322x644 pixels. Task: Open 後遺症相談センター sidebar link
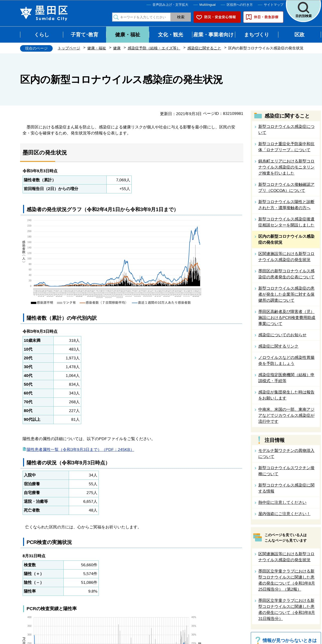point(286,222)
